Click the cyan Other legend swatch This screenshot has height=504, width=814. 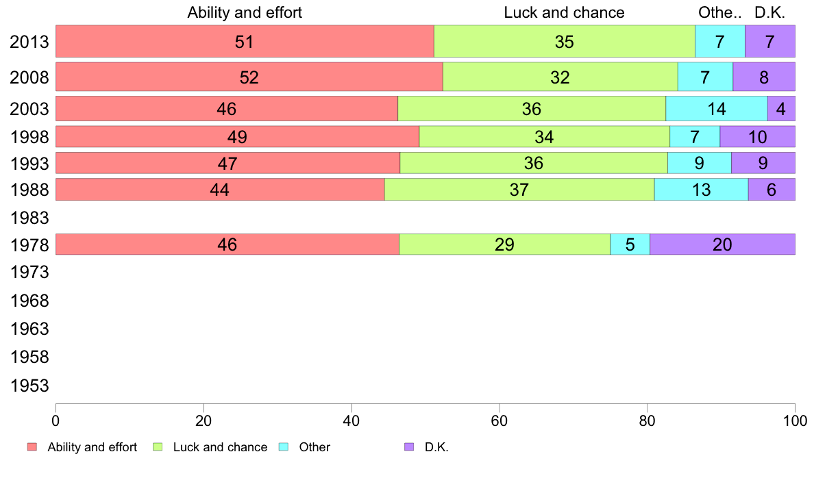point(284,447)
